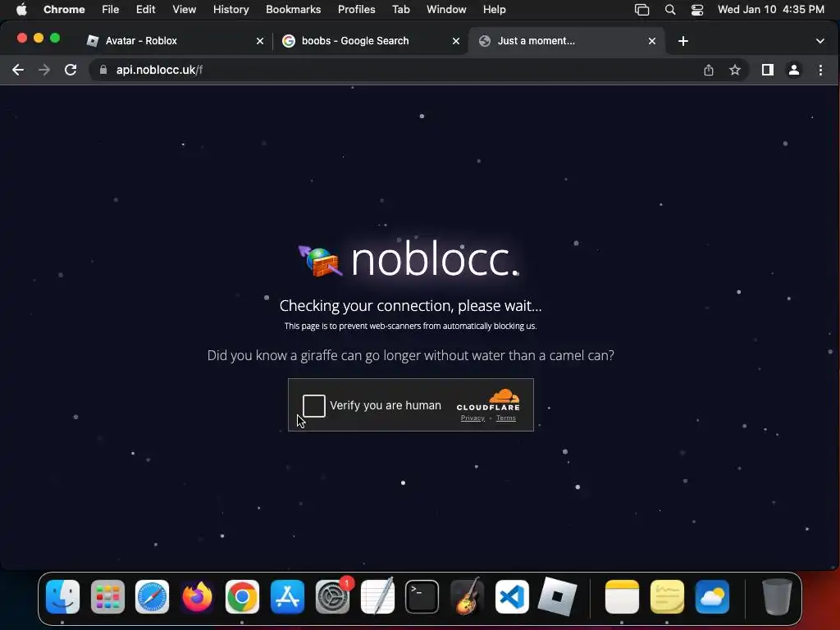This screenshot has width=840, height=630.
Task: Click the Google Chrome Dock icon
Action: coord(242,597)
